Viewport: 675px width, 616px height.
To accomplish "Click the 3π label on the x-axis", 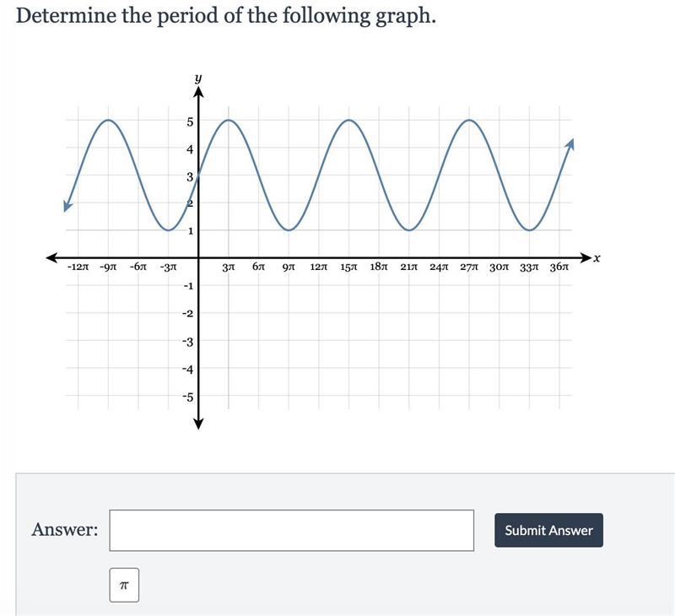I will (229, 267).
